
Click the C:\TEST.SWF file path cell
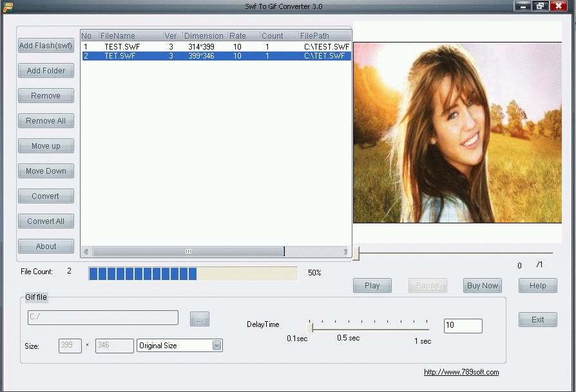click(327, 46)
